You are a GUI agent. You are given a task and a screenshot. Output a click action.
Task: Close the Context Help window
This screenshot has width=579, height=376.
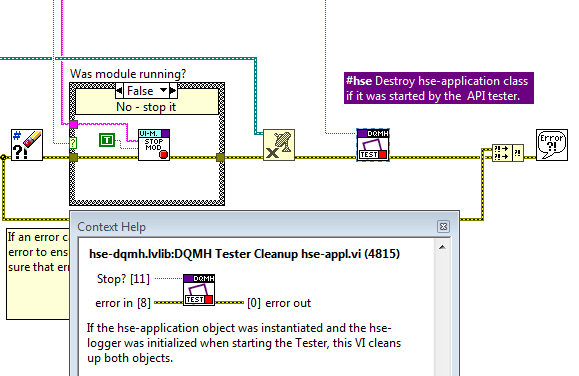443,226
